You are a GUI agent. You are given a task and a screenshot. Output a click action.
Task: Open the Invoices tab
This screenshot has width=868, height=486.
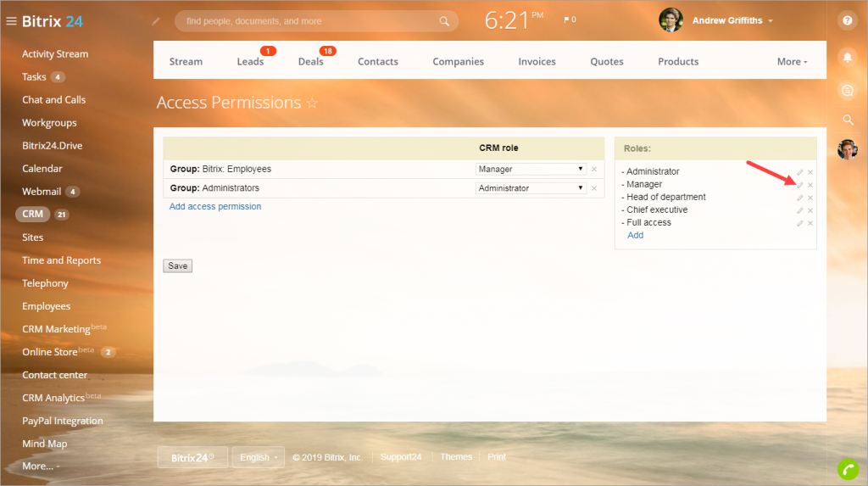click(537, 62)
